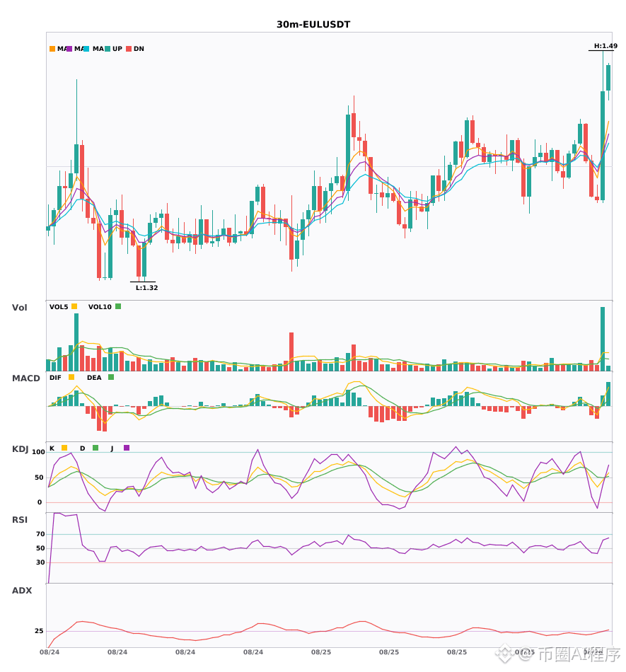The width and height of the screenshot is (626, 672).
Task: Click the purple J legend swatch
Action: tap(127, 448)
